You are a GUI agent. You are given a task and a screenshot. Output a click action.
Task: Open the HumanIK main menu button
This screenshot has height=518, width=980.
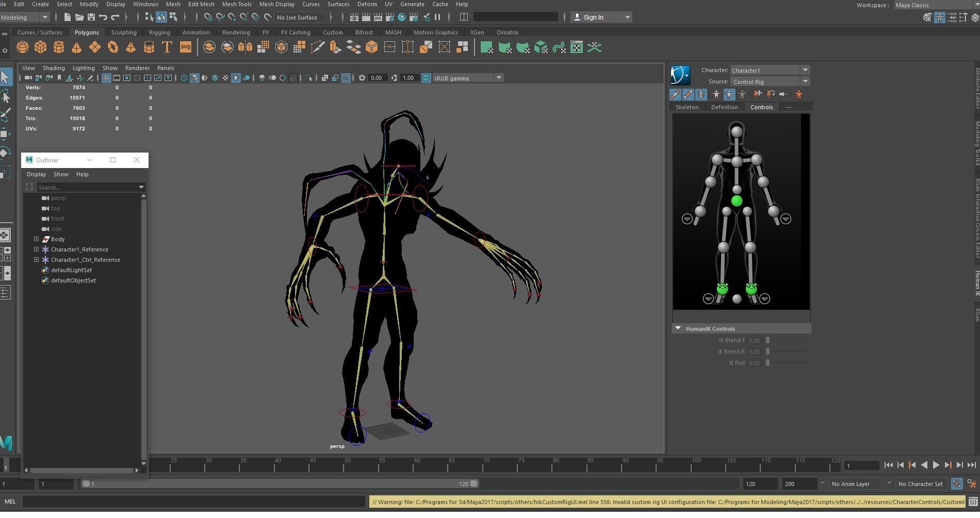point(680,75)
